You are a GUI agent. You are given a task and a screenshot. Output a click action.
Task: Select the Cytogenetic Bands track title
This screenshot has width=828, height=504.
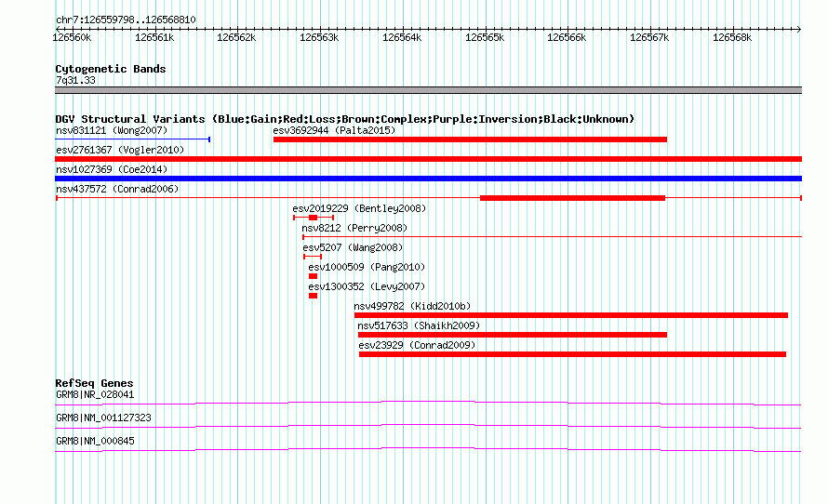coord(111,69)
